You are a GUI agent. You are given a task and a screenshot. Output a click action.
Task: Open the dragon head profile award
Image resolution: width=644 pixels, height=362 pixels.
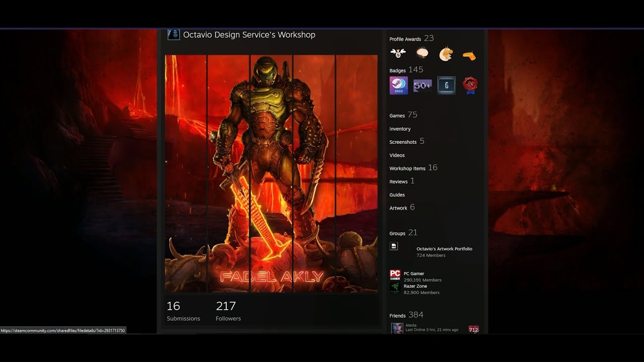pos(446,54)
